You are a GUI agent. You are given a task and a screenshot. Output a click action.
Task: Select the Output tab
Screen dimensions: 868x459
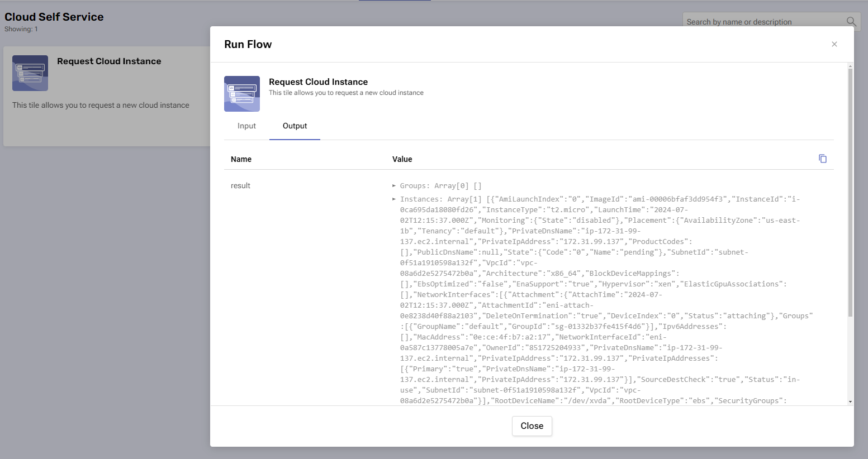(x=295, y=126)
